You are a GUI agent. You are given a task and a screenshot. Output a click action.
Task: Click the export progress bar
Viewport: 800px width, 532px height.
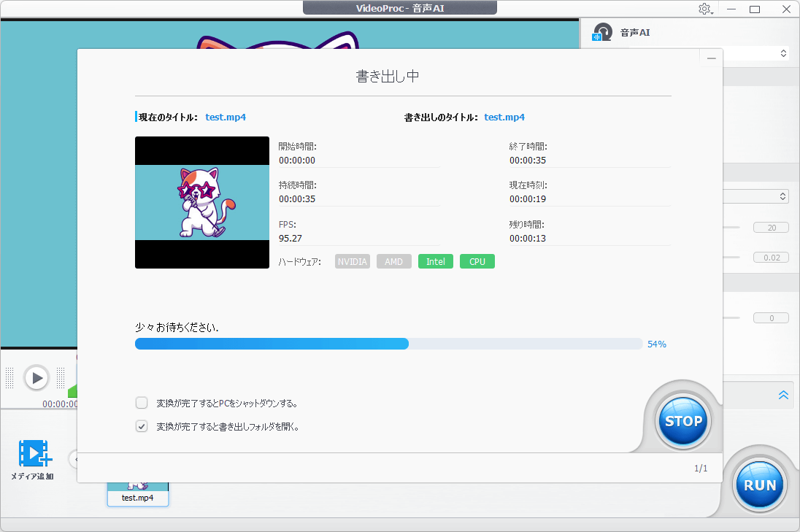point(388,344)
